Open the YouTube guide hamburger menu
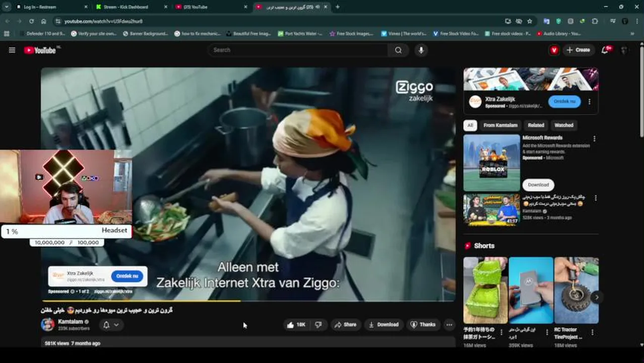Screen dimensions: 644x363 (12, 50)
